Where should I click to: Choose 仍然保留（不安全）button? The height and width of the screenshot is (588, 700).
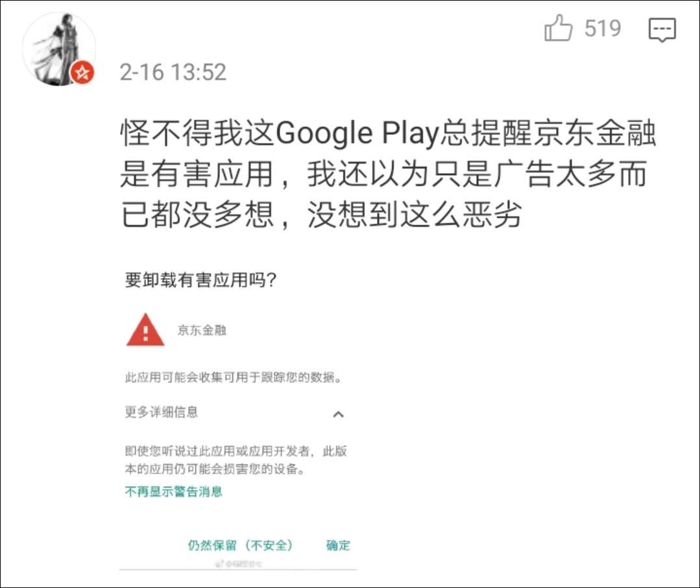click(x=240, y=545)
